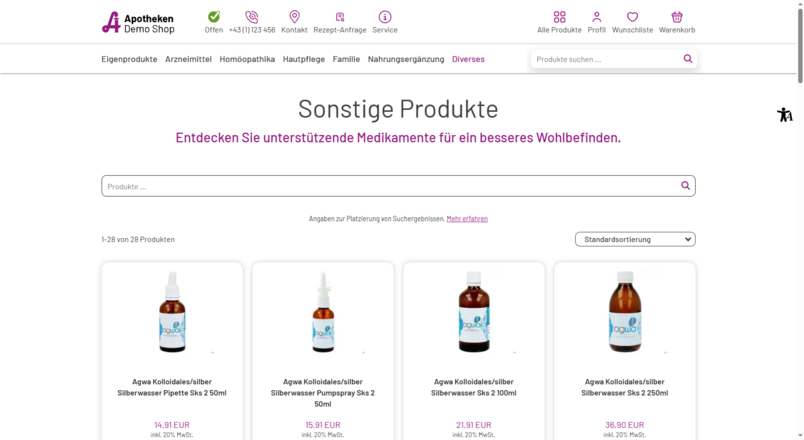The width and height of the screenshot is (804, 440).
Task: Open the Wunschliste heart icon
Action: tap(632, 17)
